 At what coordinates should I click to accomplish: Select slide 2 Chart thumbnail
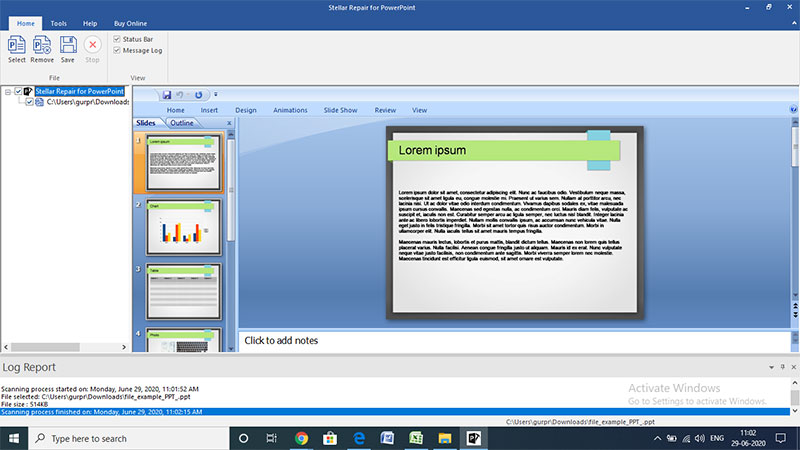click(x=184, y=227)
